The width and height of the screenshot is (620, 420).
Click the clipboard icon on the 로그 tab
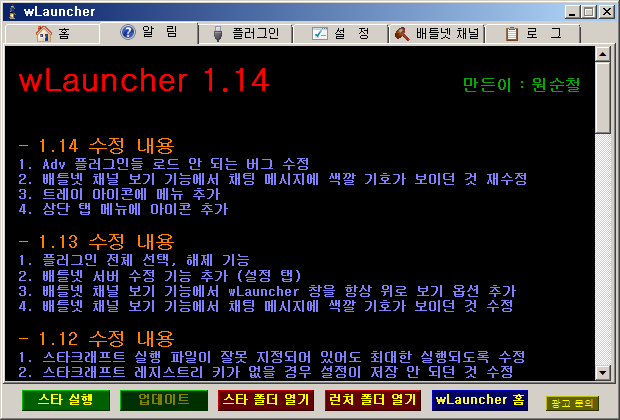[512, 34]
